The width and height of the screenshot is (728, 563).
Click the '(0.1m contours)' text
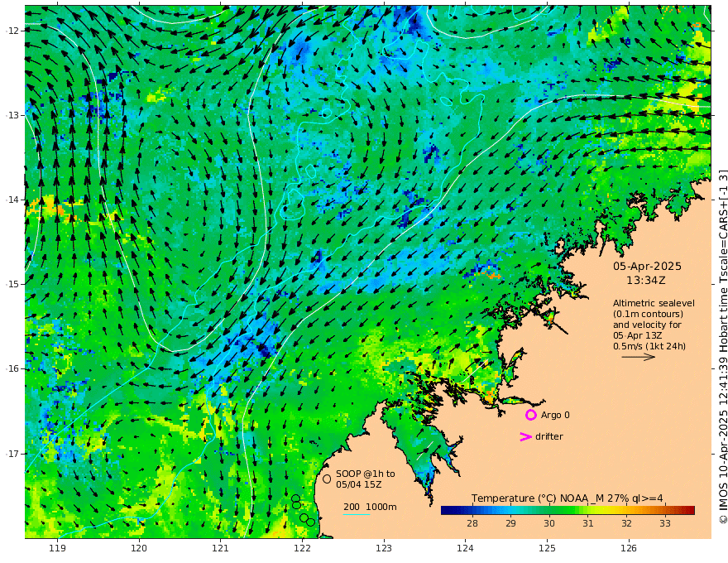[648, 314]
